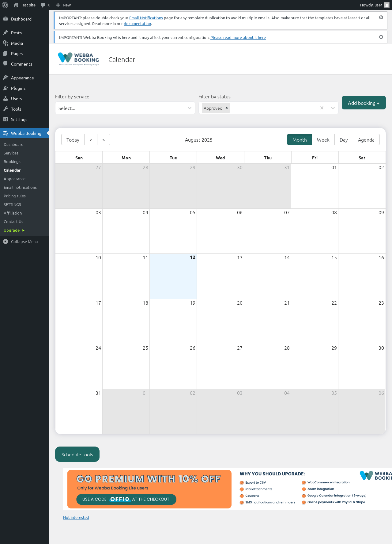Image resolution: width=392 pixels, height=544 pixels.
Task: Click the Media icon in sidebar
Action: click(x=6, y=43)
